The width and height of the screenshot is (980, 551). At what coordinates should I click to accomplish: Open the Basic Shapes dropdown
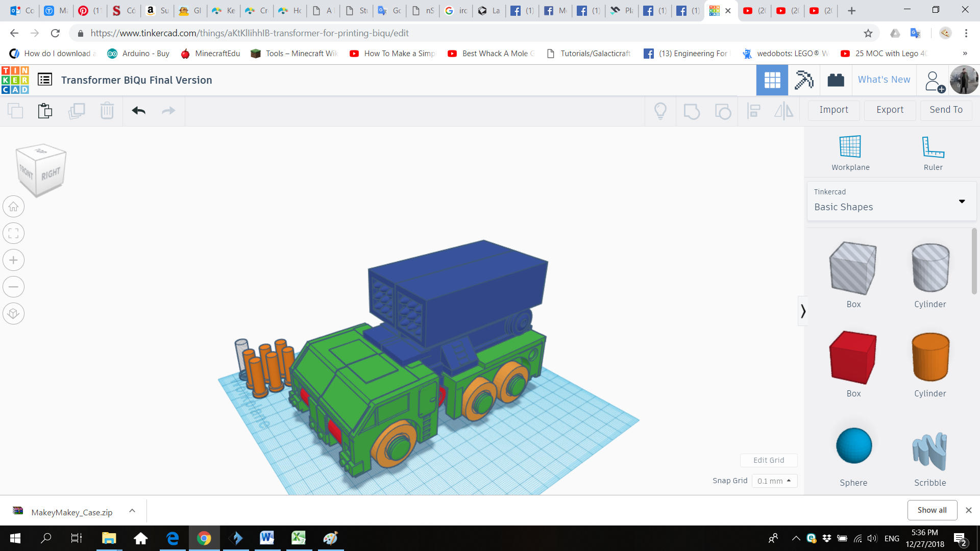tap(891, 201)
